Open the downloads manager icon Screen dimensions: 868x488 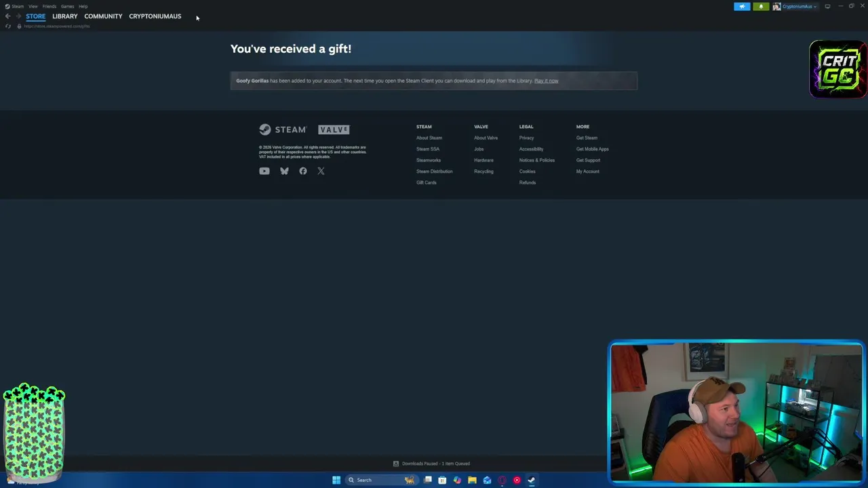point(396,464)
